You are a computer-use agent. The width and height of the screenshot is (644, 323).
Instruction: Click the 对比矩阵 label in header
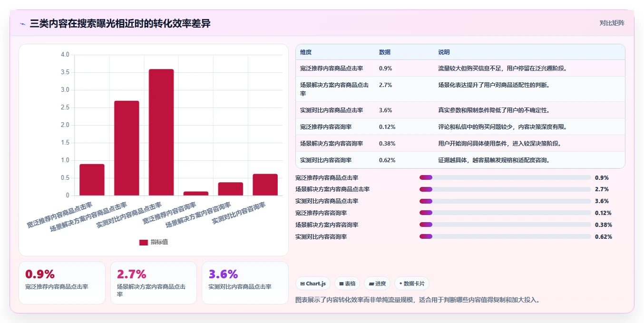[612, 23]
